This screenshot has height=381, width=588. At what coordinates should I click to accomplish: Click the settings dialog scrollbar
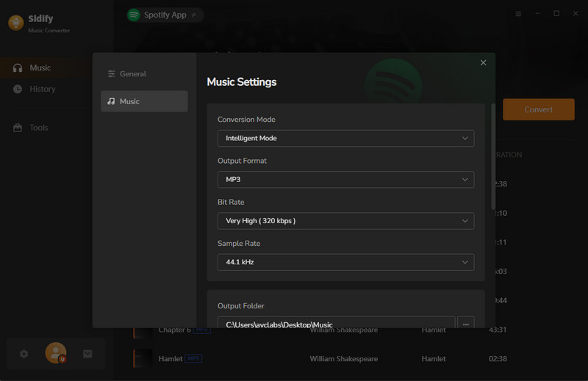492,156
